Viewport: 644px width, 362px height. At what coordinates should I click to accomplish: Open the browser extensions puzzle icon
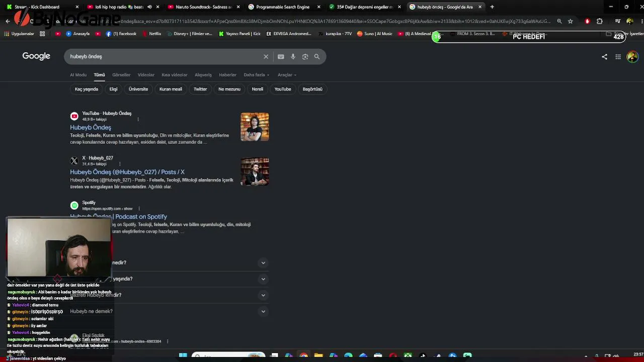coord(599,21)
